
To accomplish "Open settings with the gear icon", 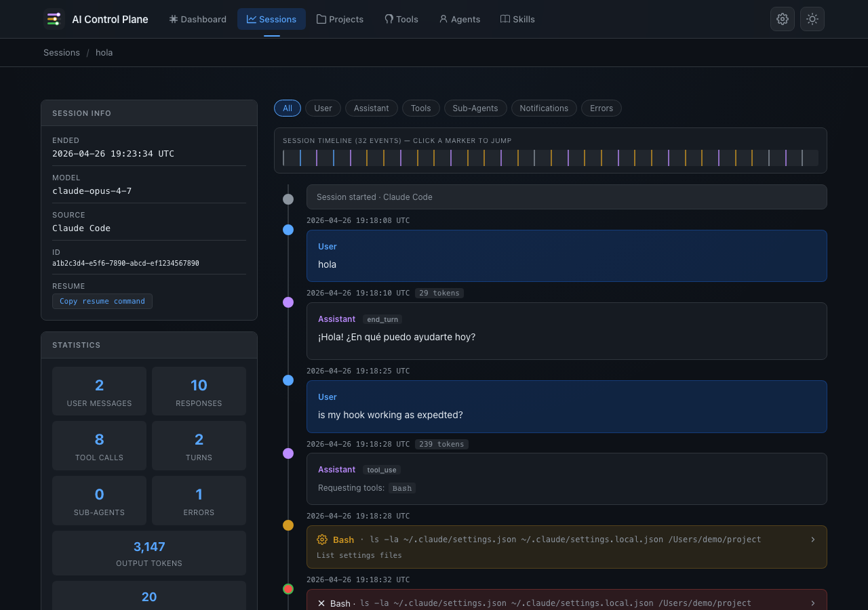I will click(783, 19).
